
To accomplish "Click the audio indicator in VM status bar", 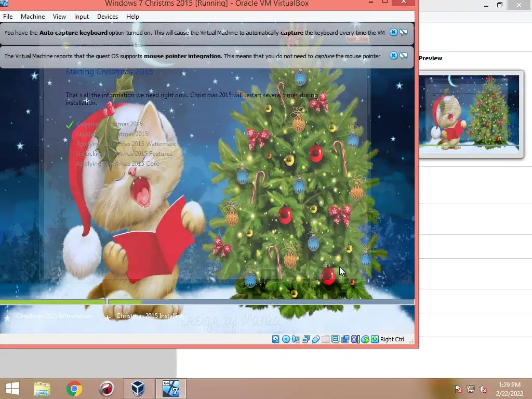I will click(296, 339).
